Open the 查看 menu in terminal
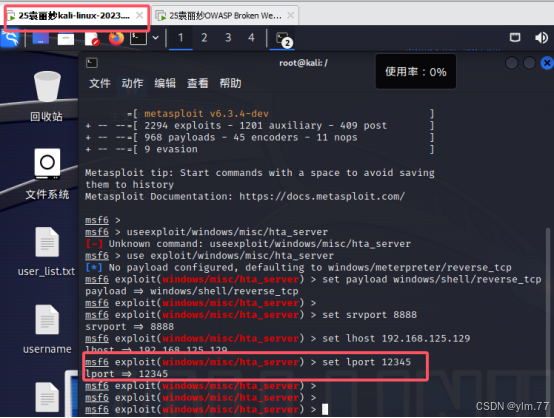This screenshot has width=554, height=418. [198, 83]
